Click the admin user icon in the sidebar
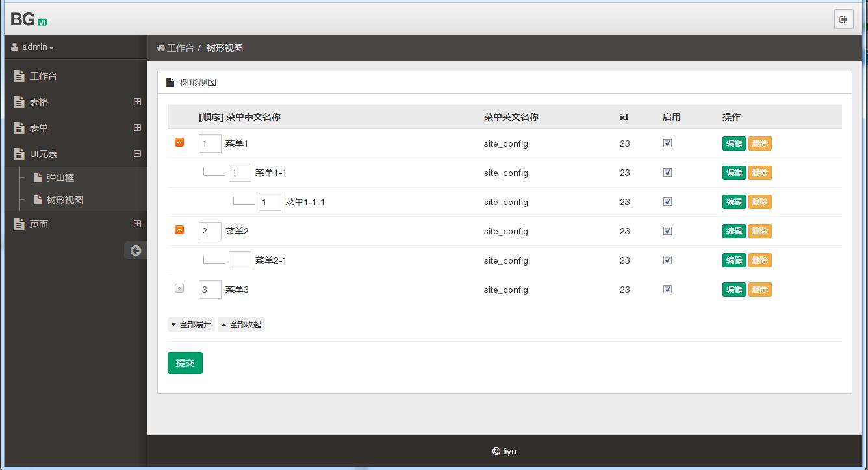The image size is (868, 470). pos(14,46)
